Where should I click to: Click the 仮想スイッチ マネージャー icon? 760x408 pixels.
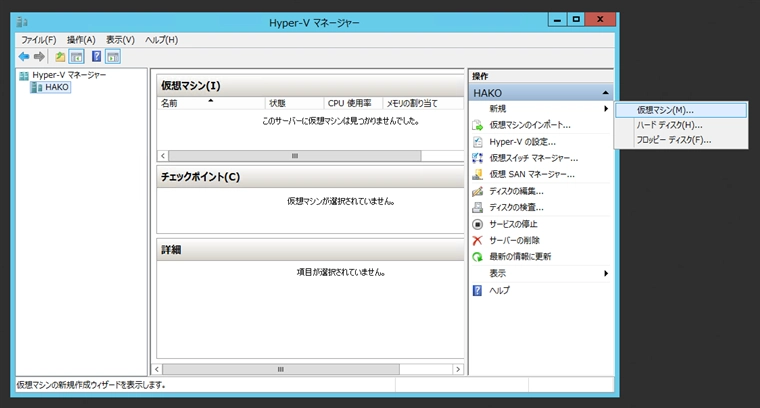point(477,158)
